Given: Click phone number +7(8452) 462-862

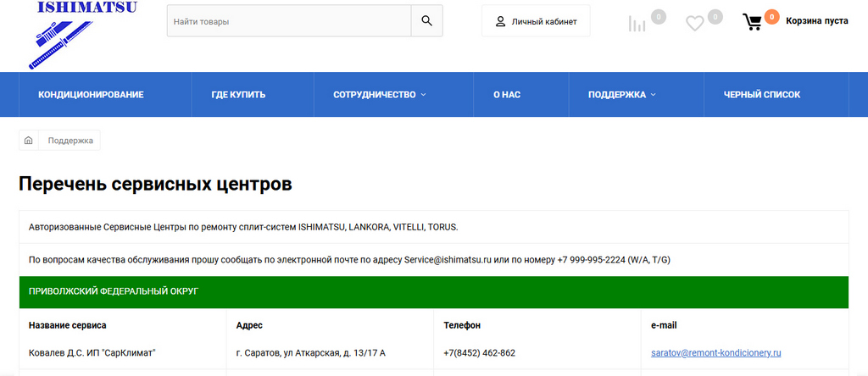Looking at the screenshot, I should (480, 353).
